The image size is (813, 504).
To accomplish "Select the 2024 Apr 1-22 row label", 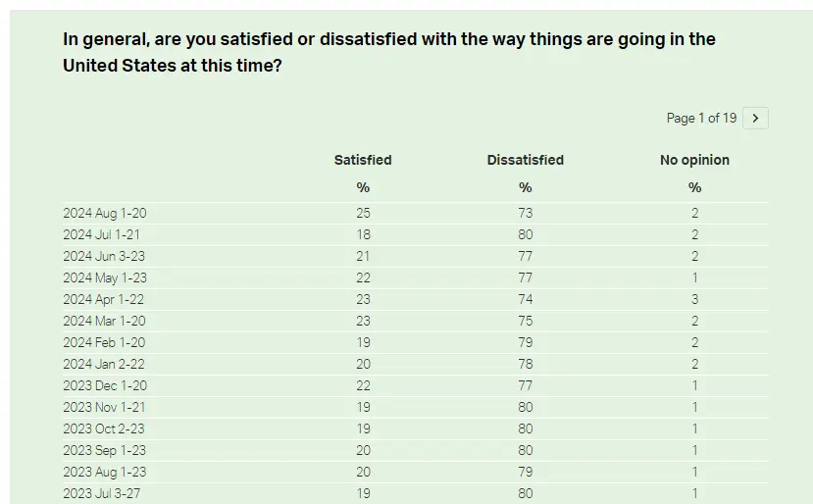I will tap(103, 299).
